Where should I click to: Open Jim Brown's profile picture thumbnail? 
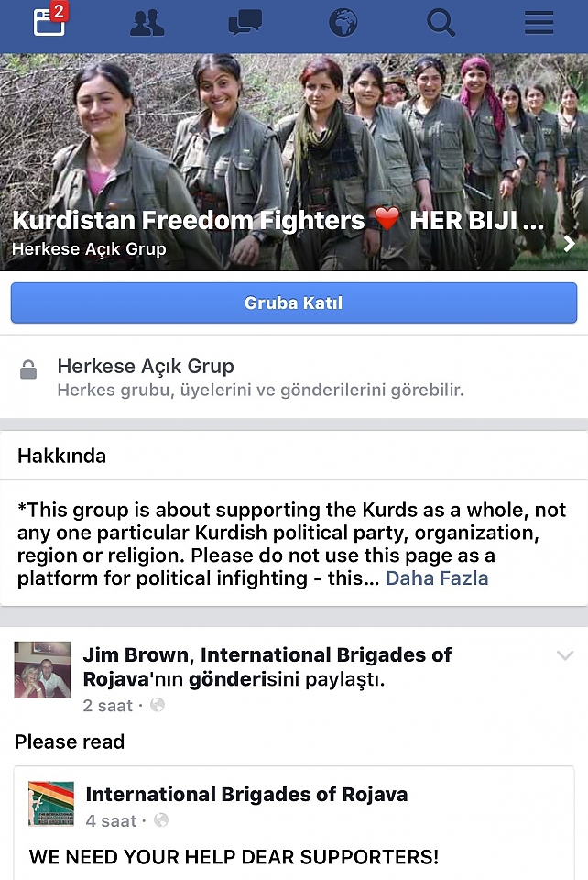(x=43, y=670)
